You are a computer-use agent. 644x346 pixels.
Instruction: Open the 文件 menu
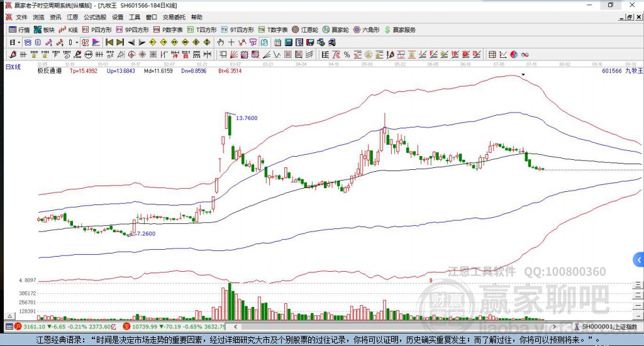coord(21,17)
